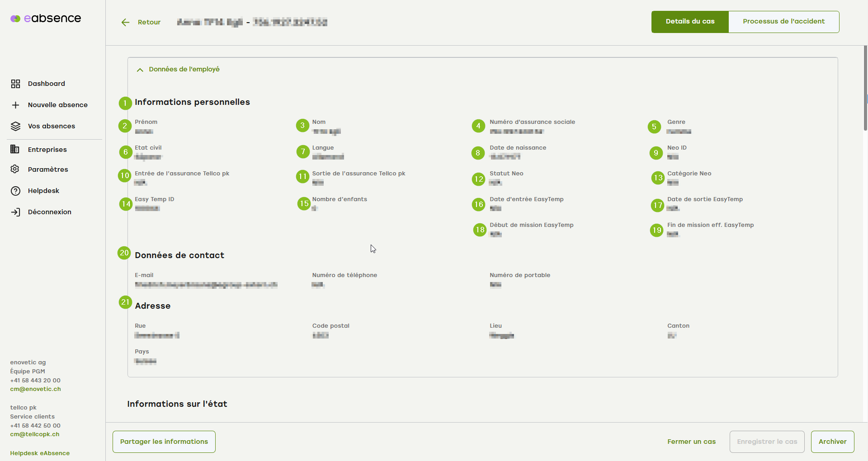This screenshot has width=868, height=461.
Task: Open the cm@tellcopk.ch email link
Action: click(35, 434)
